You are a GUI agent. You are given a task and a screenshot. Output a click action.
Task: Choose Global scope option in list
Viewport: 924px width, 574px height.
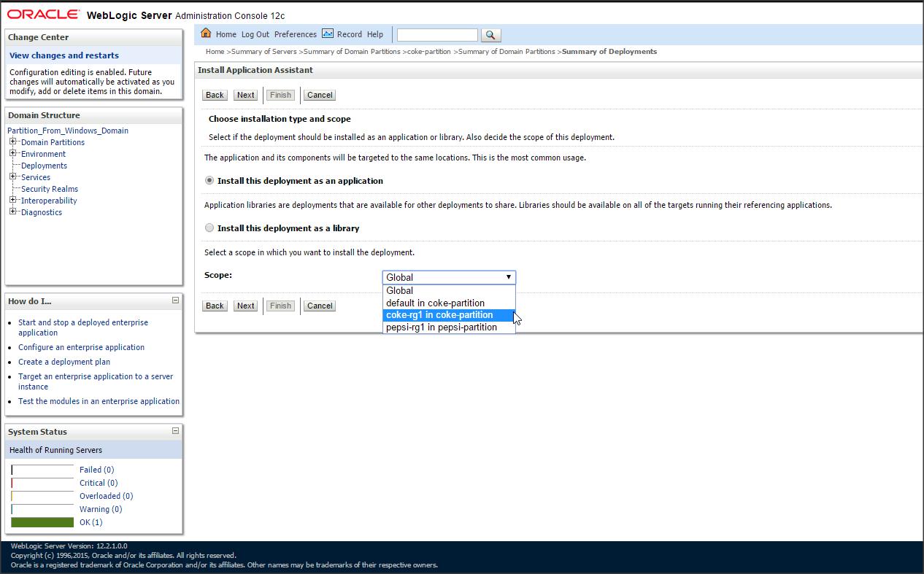click(x=449, y=290)
